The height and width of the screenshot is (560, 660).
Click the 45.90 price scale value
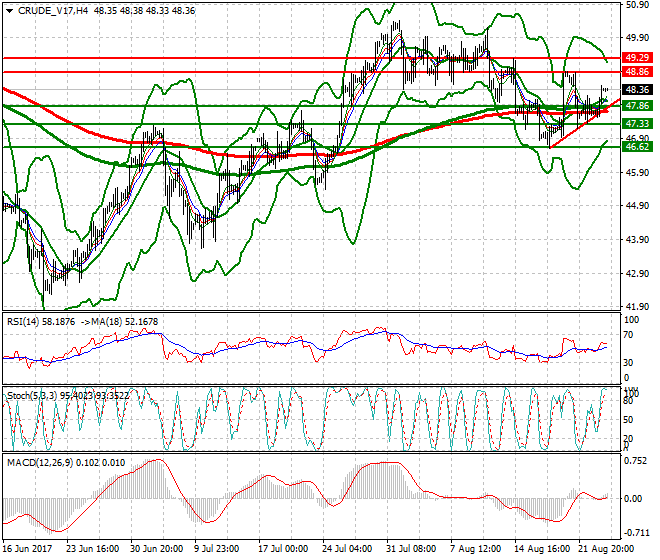pos(637,173)
